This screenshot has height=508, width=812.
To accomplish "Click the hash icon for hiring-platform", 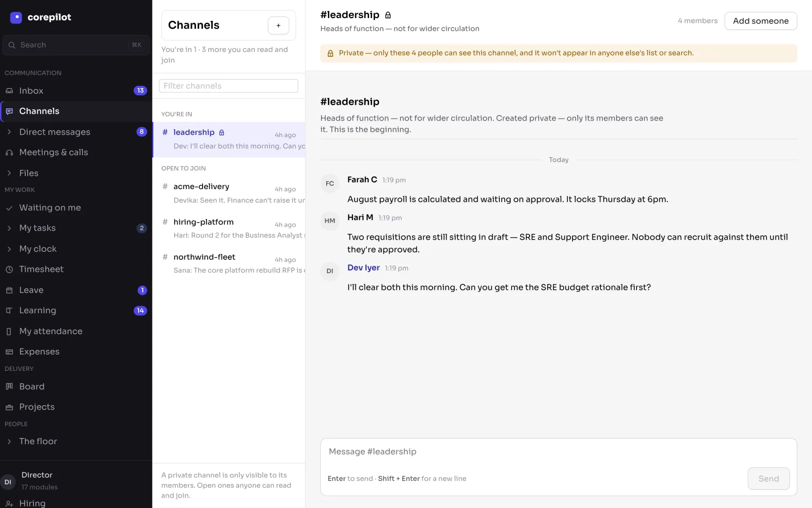I will coord(165,222).
